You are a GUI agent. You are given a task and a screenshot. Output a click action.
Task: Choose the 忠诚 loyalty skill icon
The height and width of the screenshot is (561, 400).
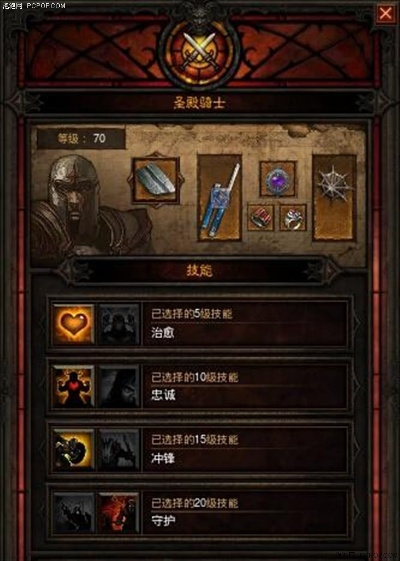coord(73,386)
